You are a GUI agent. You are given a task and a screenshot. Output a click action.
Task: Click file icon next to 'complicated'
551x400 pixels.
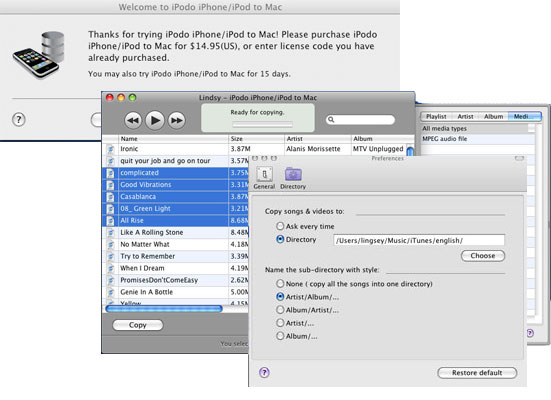110,173
